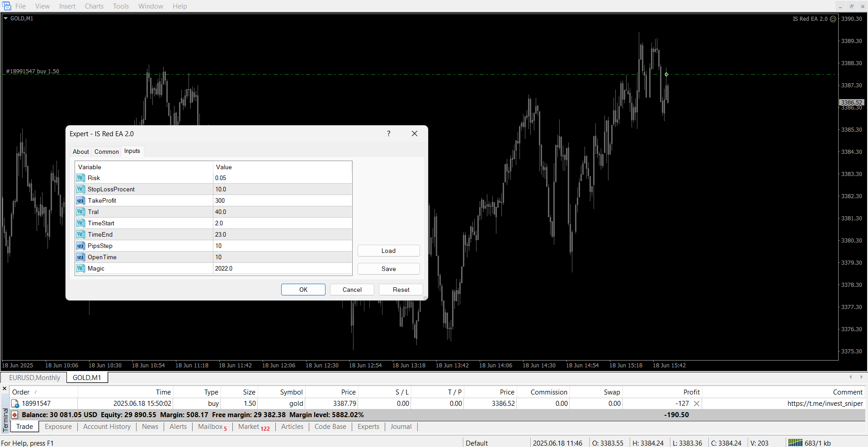Image resolution: width=868 pixels, height=447 pixels.
Task: Click the IS Red EA smiley face icon
Action: point(833,19)
